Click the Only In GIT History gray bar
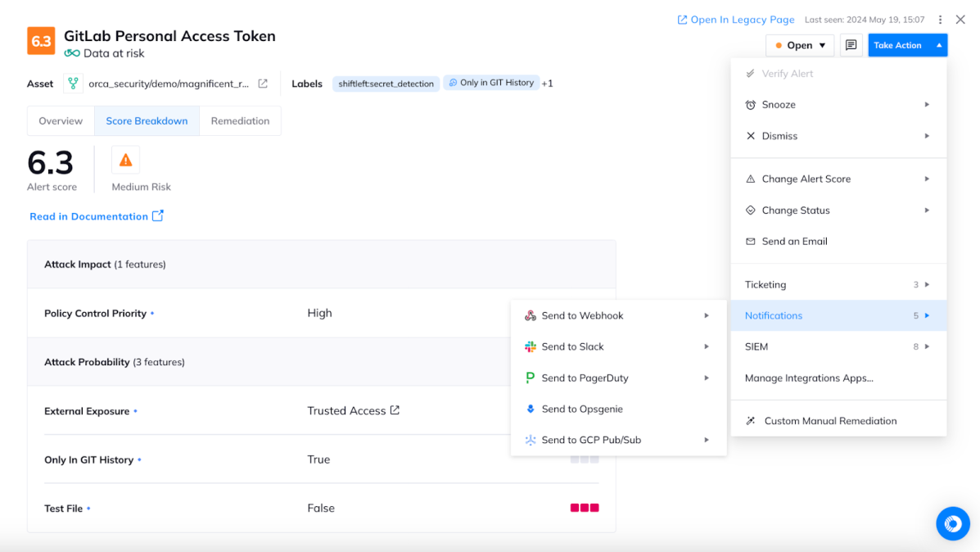Viewport: 980px width, 552px height. coord(585,459)
